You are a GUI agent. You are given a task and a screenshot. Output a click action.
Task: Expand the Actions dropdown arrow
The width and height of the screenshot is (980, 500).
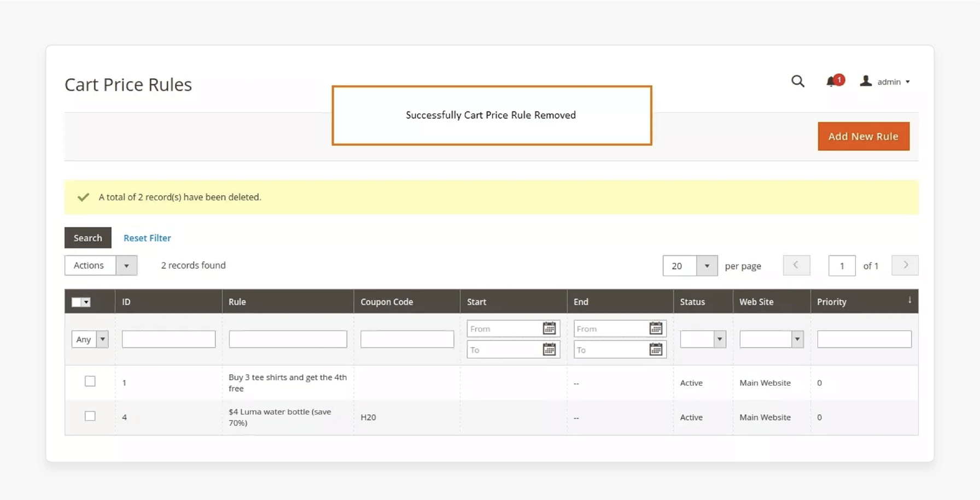pos(126,266)
